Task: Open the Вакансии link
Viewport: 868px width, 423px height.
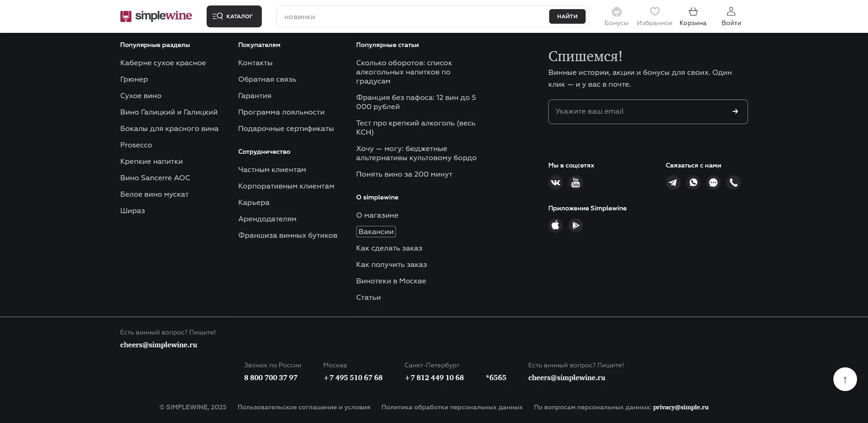Action: tap(375, 232)
